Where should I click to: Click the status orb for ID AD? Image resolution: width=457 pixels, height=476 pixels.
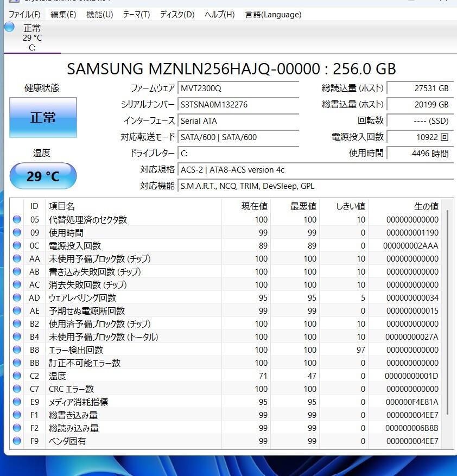[17, 297]
